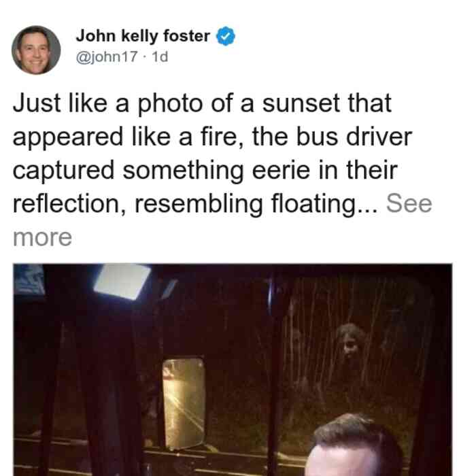This screenshot has width=476, height=476.
Task: Expand the post via the "See" text
Action: [409, 203]
